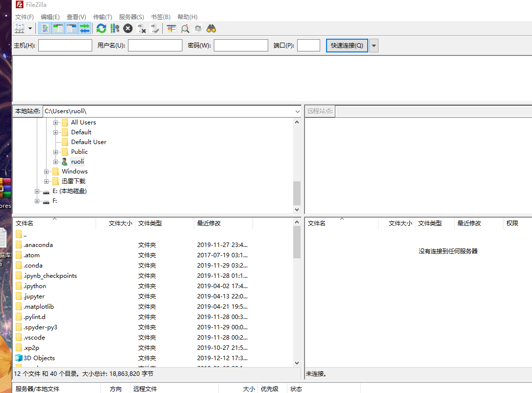The image size is (532, 393).
Task: Toggle local directory tree display
Action: [58, 28]
